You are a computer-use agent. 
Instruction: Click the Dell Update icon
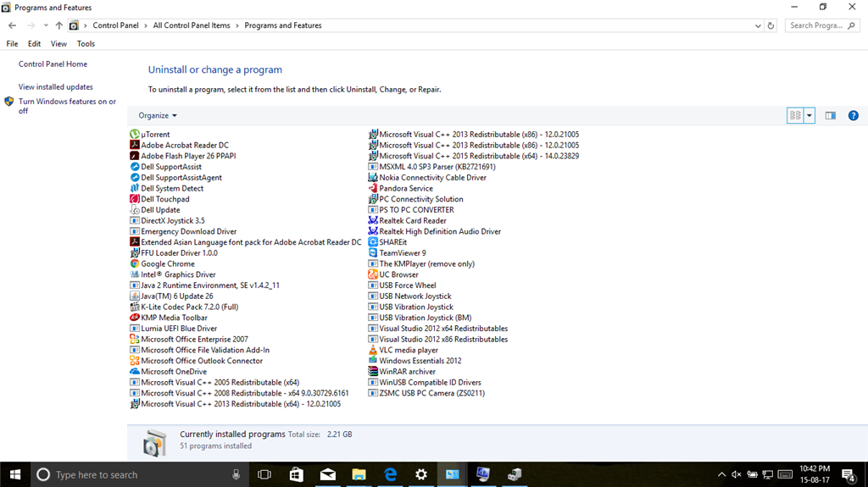[x=135, y=210]
